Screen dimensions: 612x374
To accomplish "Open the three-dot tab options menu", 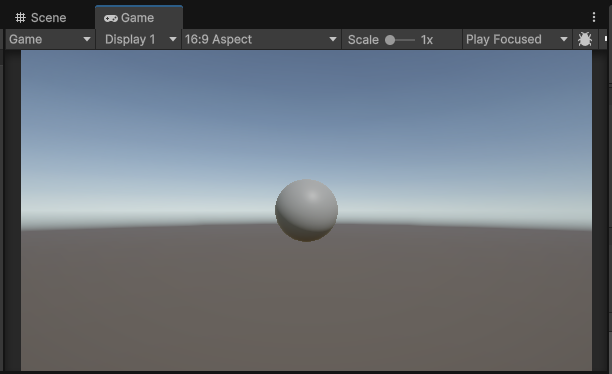I will point(594,17).
